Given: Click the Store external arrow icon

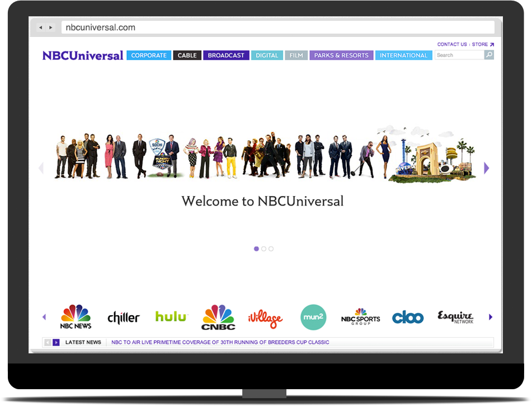Looking at the screenshot, I should [492, 44].
